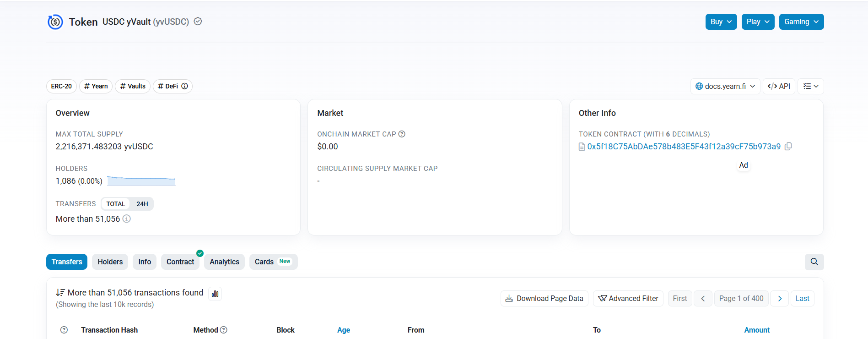Switch to the Info tab
This screenshot has width=868, height=339.
point(145,262)
